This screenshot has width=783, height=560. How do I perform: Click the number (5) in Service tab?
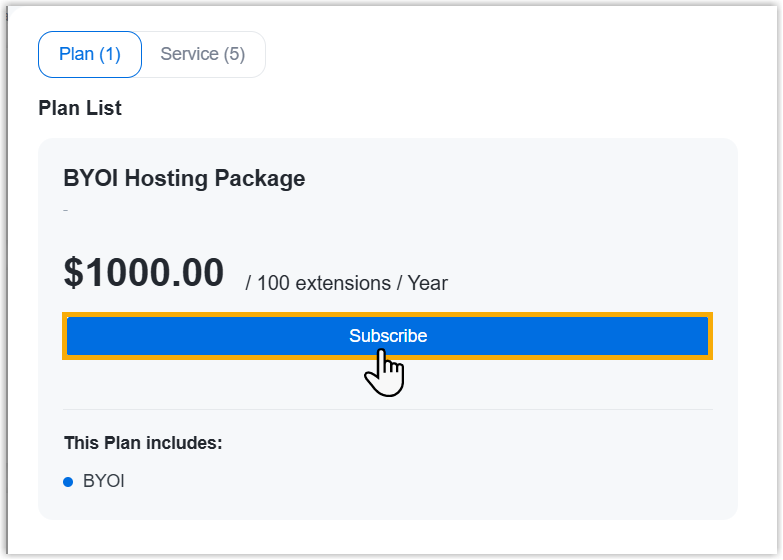[x=234, y=54]
